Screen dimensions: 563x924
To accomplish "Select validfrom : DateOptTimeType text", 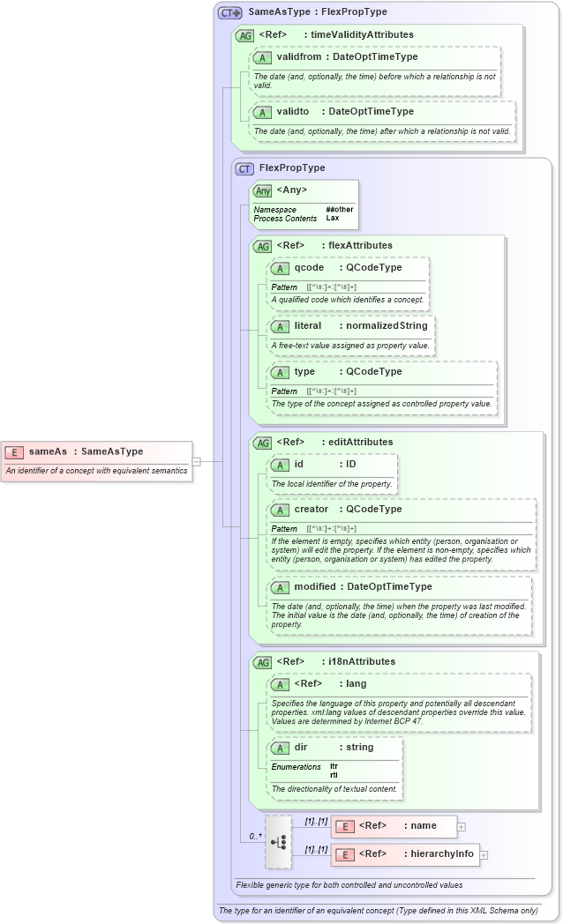I will click(x=347, y=56).
